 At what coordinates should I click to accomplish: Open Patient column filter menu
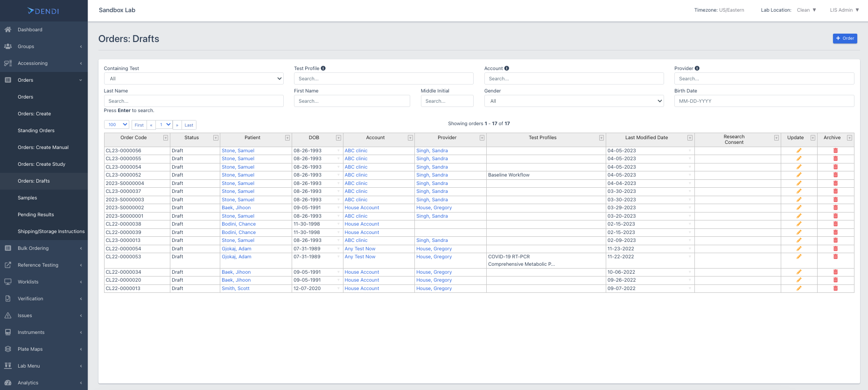tap(287, 138)
